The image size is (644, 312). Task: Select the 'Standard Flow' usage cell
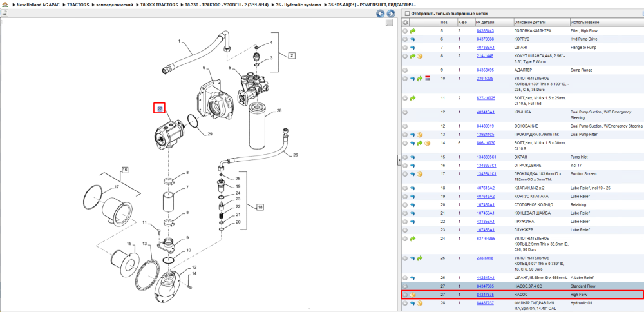(583, 286)
